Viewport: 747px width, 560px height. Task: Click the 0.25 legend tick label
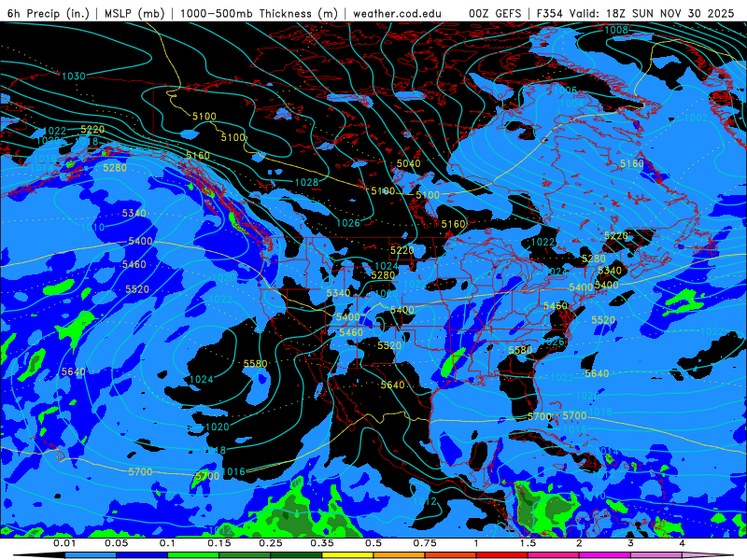pyautogui.click(x=271, y=543)
